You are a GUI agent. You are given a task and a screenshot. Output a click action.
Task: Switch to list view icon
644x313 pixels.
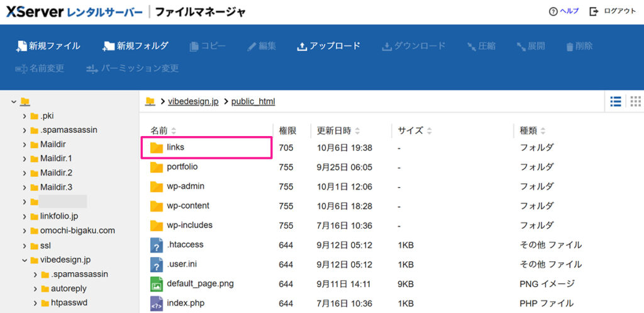click(x=616, y=101)
